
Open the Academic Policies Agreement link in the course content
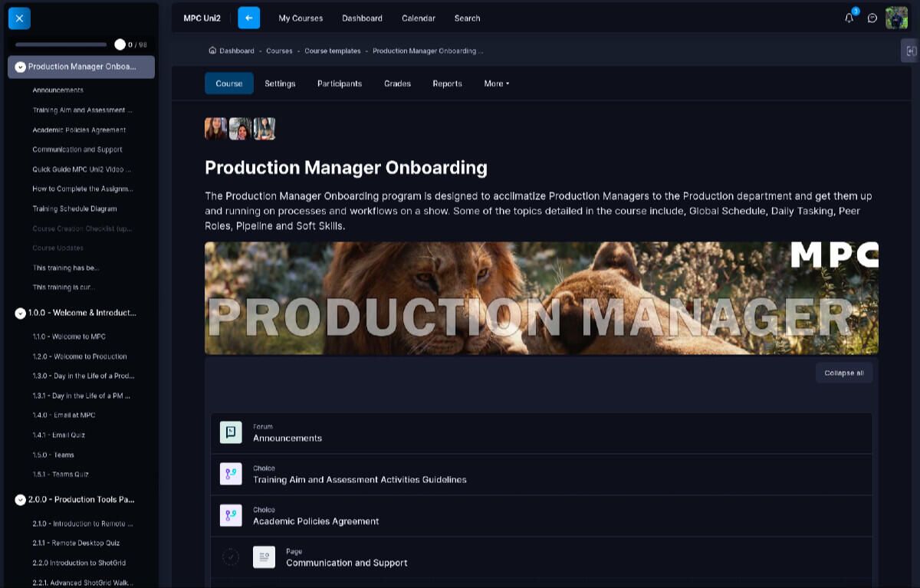point(316,521)
